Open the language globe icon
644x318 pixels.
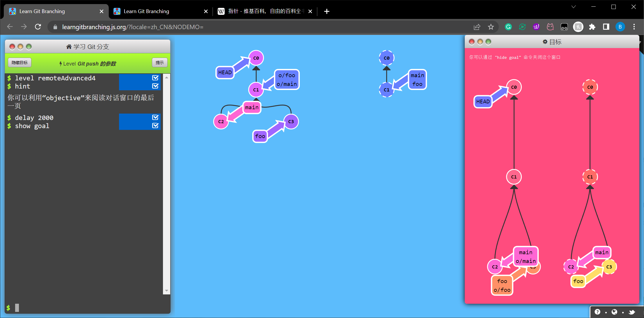[614, 312]
